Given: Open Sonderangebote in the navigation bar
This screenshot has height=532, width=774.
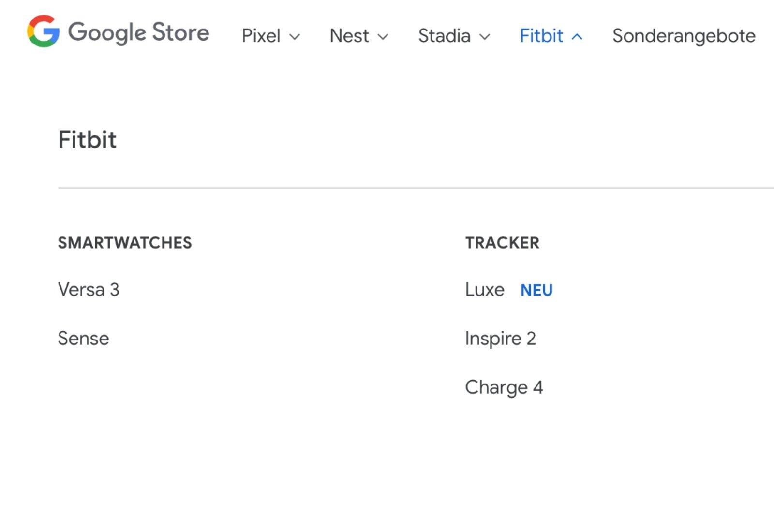Looking at the screenshot, I should [x=684, y=36].
